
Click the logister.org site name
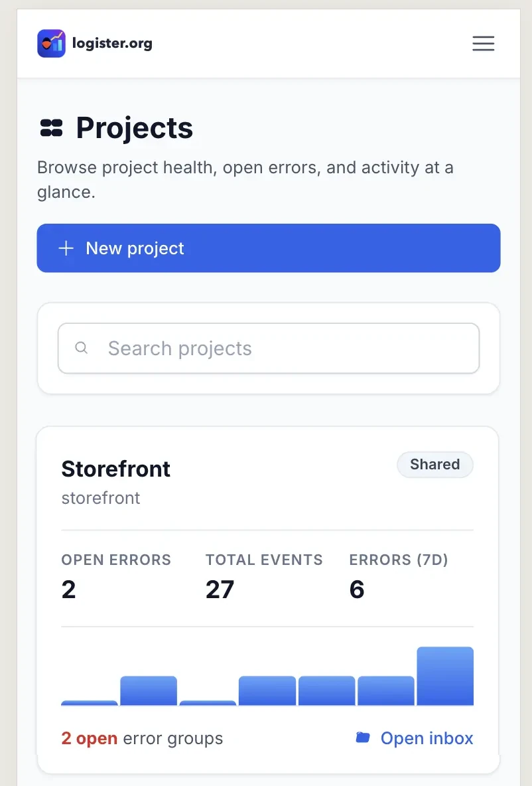(112, 44)
